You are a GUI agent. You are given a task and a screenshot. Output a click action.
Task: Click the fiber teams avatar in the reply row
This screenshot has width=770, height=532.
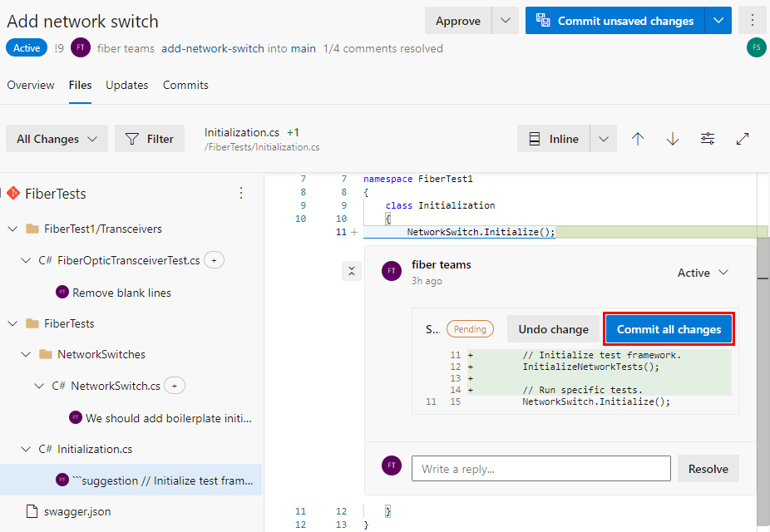391,465
